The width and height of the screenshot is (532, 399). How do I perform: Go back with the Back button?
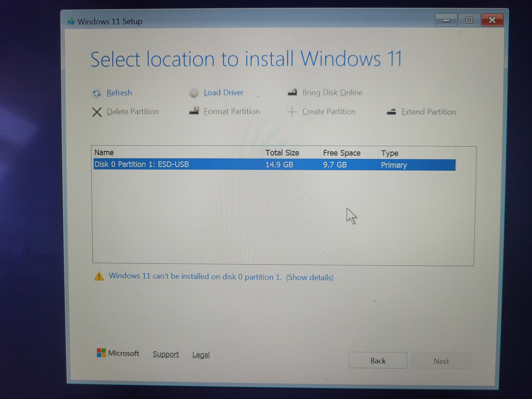[x=378, y=360]
